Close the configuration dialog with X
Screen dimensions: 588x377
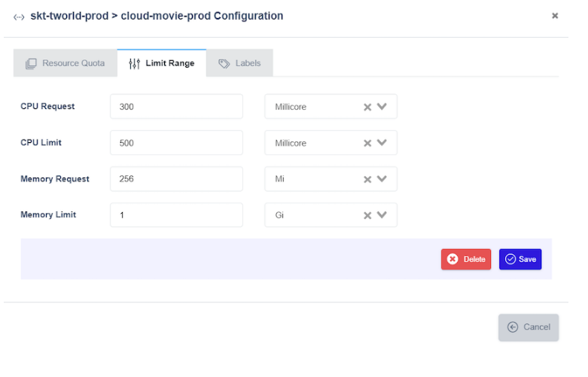555,16
